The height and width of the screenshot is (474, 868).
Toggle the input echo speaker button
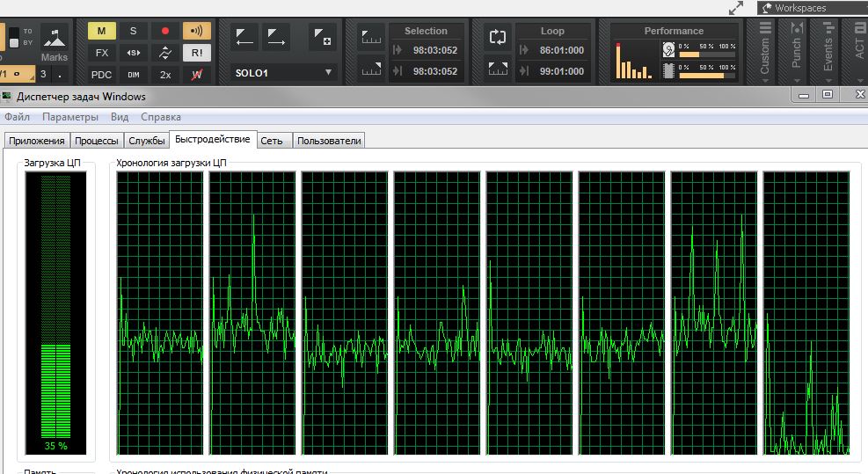pyautogui.click(x=196, y=31)
